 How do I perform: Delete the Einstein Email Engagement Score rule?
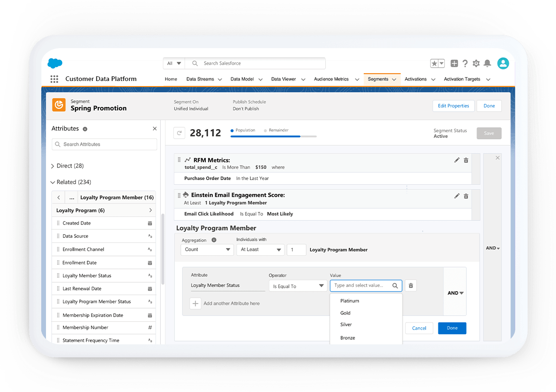pos(466,196)
